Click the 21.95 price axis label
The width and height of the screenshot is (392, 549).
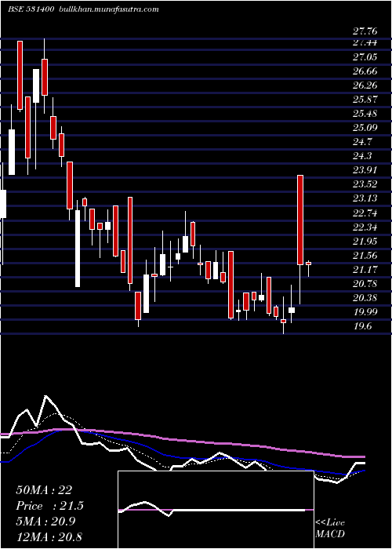click(365, 241)
